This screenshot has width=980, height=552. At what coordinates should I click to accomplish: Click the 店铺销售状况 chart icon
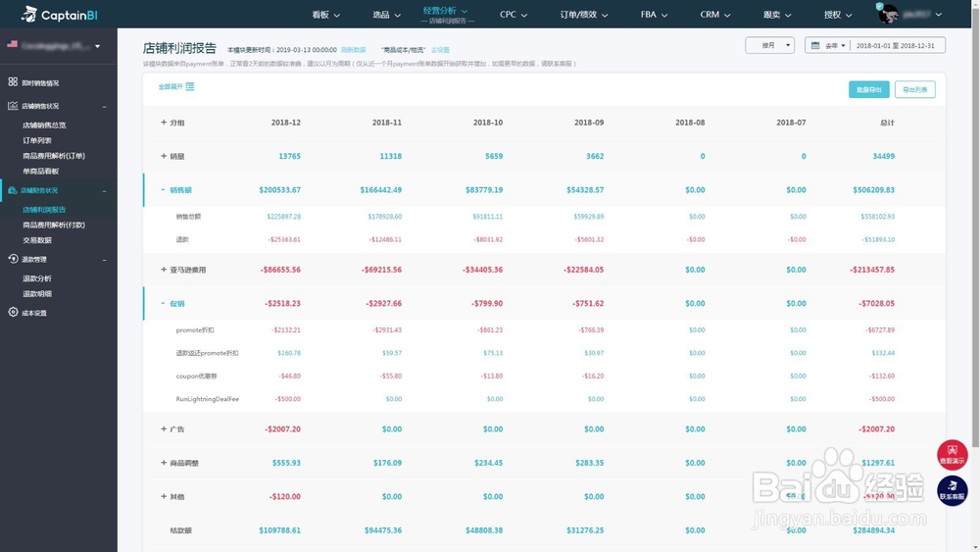point(13,106)
